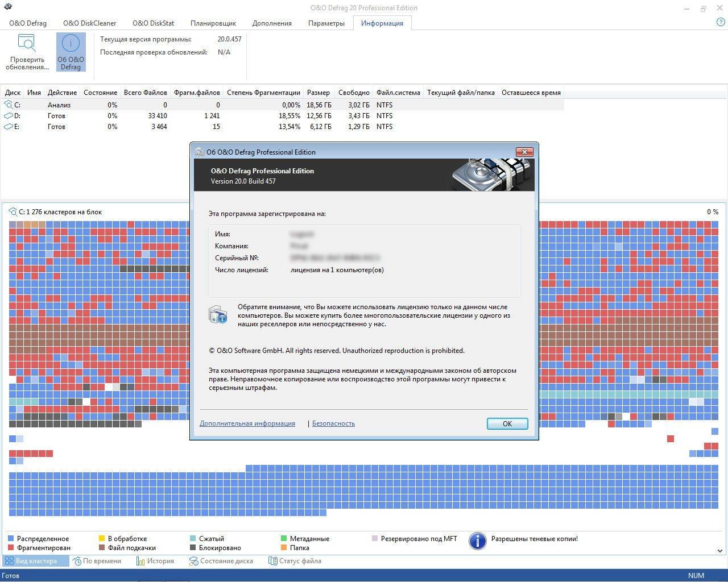
Task: Click the Блокировано dark legend swatch
Action: point(193,548)
